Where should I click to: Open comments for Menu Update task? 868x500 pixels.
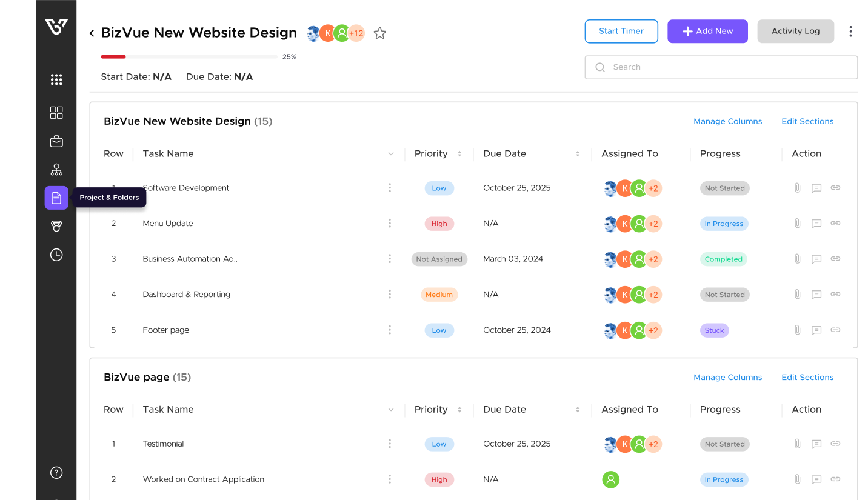pyautogui.click(x=816, y=224)
